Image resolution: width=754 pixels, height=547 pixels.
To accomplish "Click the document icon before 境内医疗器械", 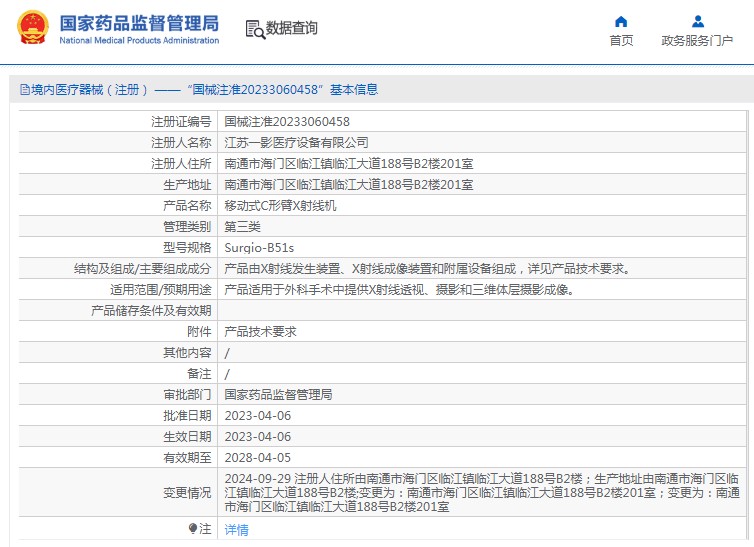I will tap(23, 90).
